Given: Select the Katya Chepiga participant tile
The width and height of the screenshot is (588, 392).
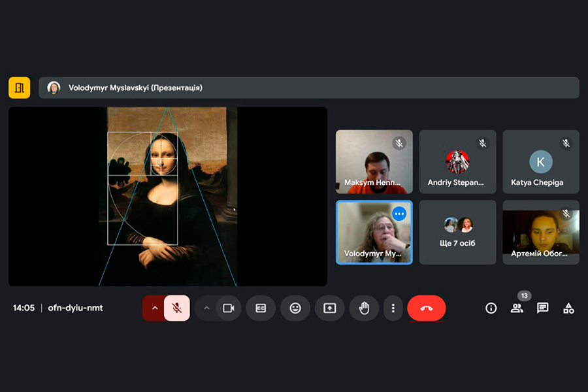Looking at the screenshot, I should click(x=541, y=161).
